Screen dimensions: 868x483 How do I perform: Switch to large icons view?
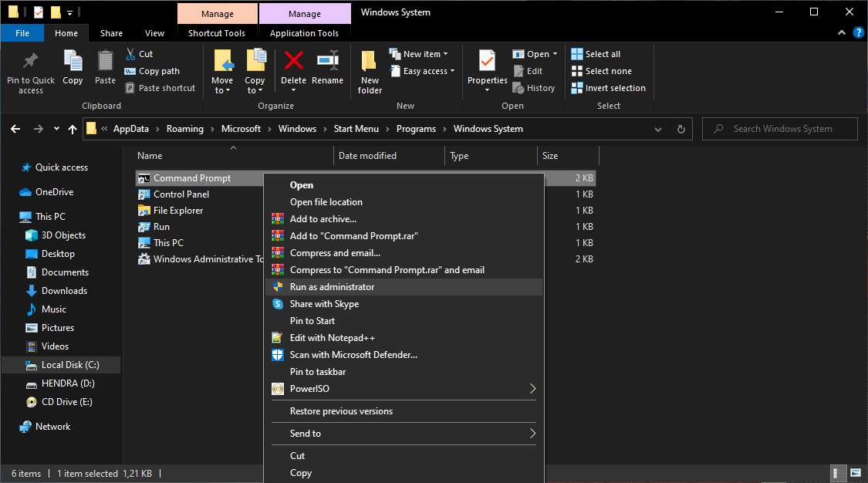pos(856,473)
